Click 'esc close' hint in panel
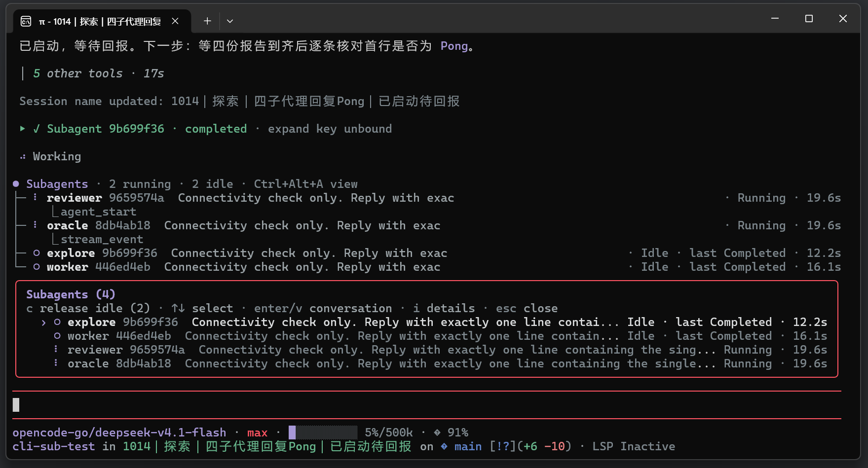Image resolution: width=868 pixels, height=468 pixels. click(527, 308)
